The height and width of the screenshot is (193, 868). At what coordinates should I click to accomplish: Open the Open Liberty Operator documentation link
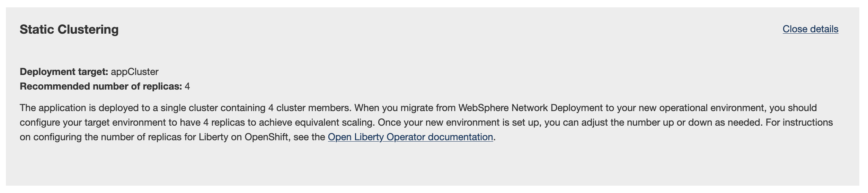[410, 137]
